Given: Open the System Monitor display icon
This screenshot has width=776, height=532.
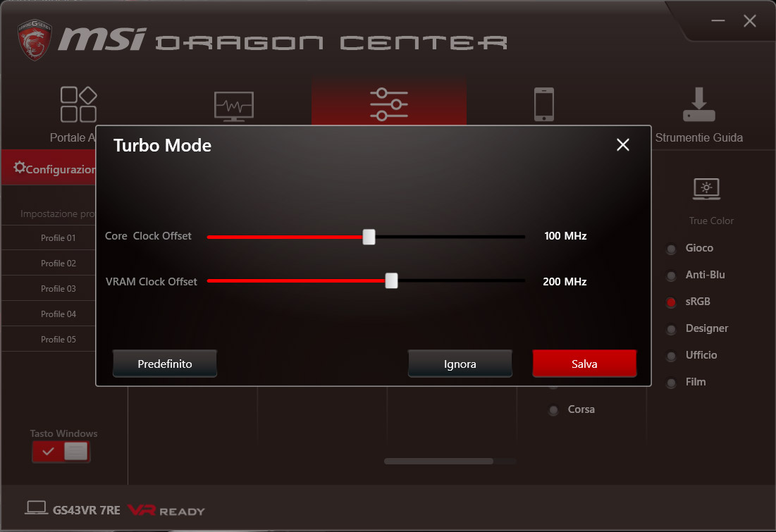Looking at the screenshot, I should 233,106.
